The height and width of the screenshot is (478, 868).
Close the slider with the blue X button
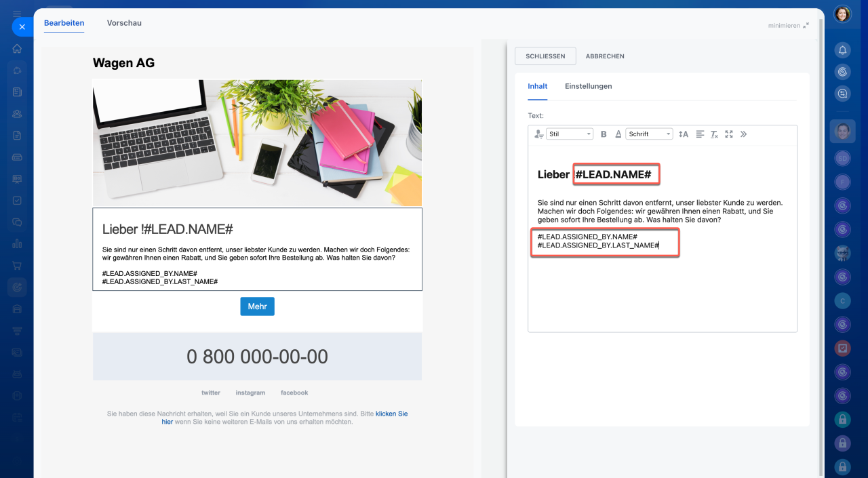(x=22, y=27)
